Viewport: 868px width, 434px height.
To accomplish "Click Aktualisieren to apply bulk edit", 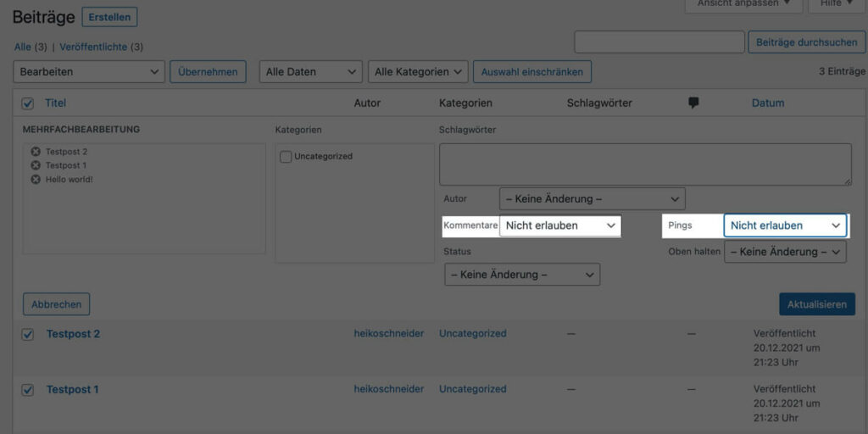I will coord(817,304).
